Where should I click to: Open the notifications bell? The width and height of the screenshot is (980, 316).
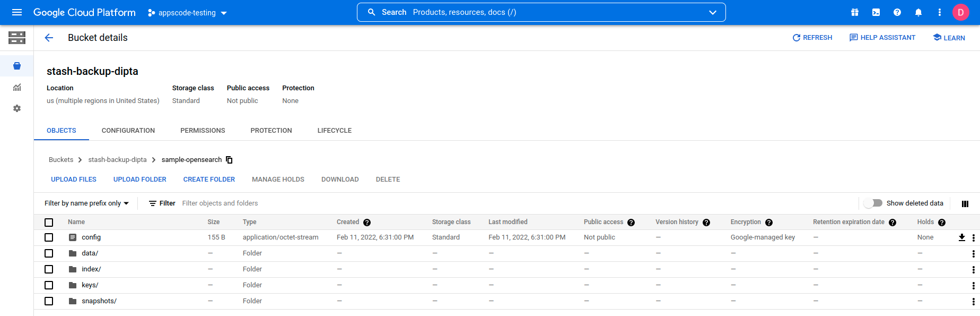tap(918, 12)
